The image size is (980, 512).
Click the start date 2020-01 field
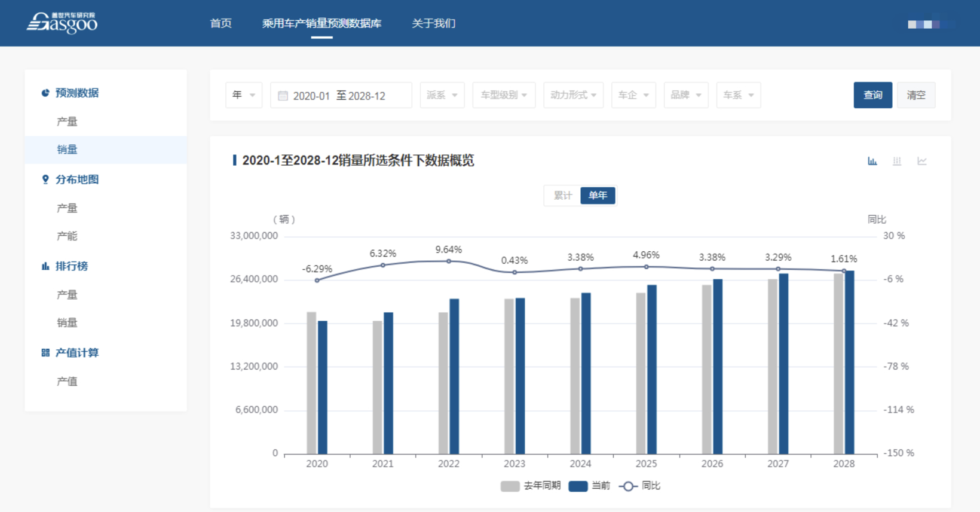pyautogui.click(x=311, y=96)
